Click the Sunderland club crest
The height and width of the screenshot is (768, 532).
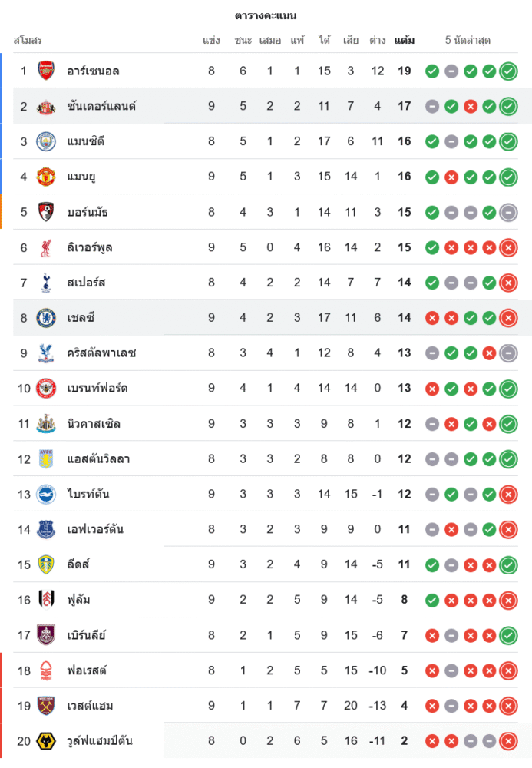[x=46, y=106]
